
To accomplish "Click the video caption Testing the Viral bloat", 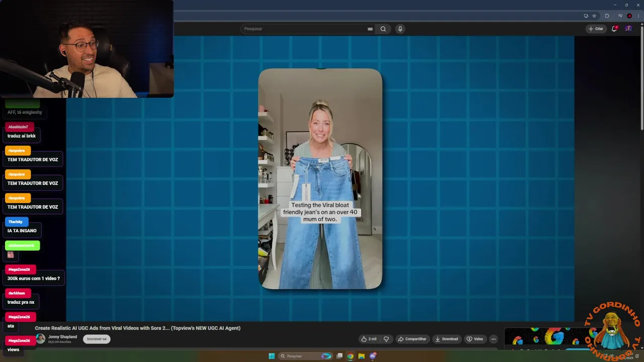I will [320, 212].
